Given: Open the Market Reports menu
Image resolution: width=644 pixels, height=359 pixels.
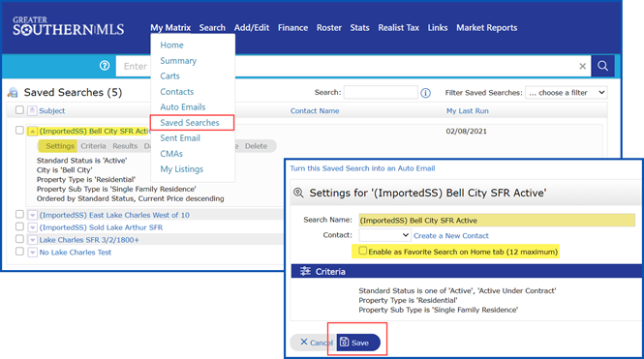Looking at the screenshot, I should point(487,27).
